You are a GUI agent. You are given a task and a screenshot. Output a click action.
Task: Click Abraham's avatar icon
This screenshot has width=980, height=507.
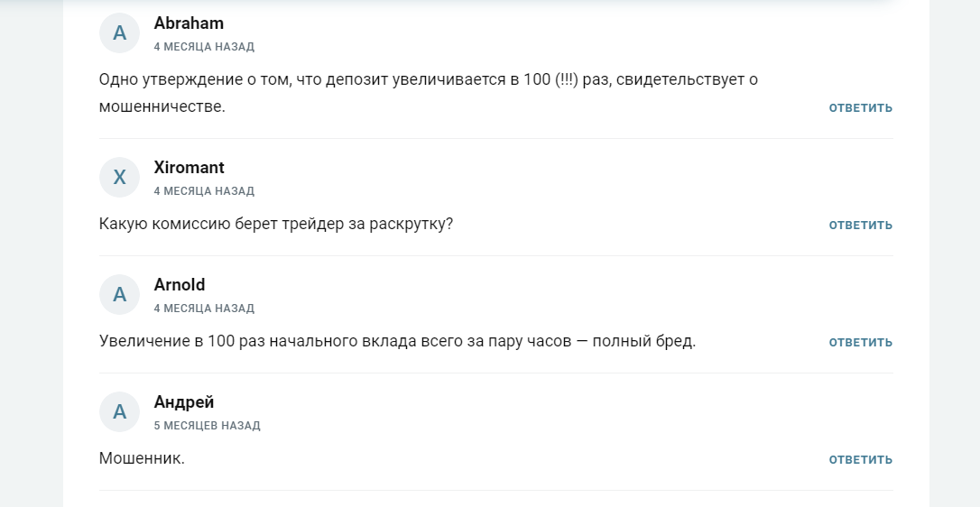(x=119, y=33)
